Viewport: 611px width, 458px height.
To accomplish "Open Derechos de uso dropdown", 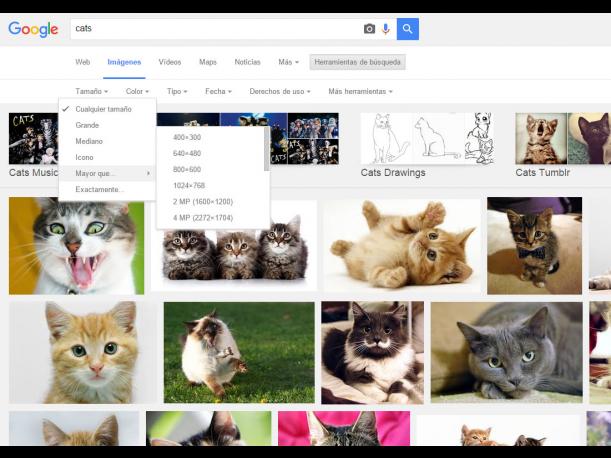I will pos(280,91).
